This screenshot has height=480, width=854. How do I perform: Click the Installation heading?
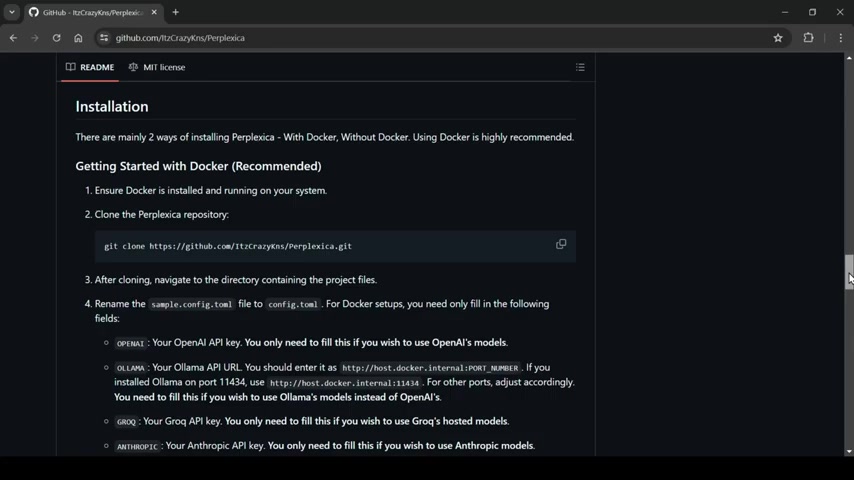tap(112, 106)
